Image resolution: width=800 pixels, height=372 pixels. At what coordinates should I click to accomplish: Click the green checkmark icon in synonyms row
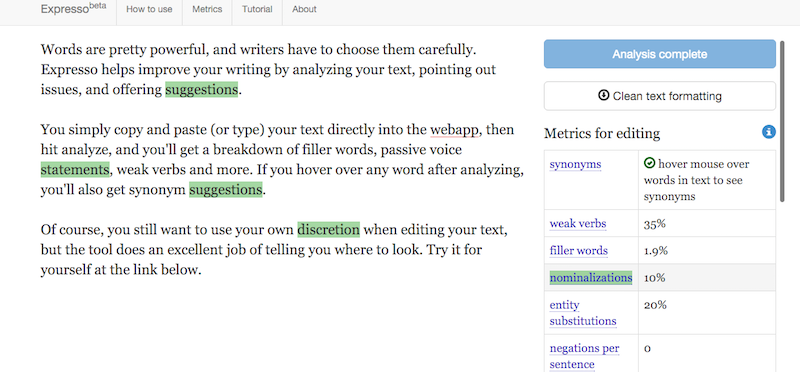(649, 164)
